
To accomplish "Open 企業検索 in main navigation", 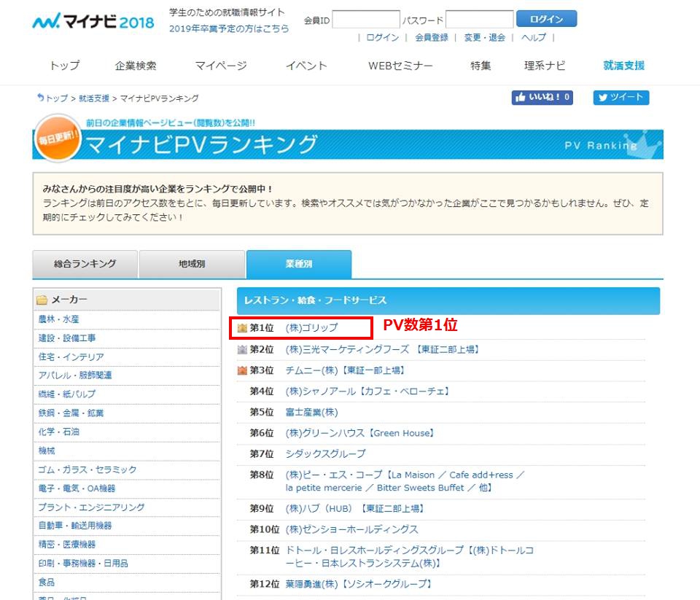I will click(x=136, y=66).
